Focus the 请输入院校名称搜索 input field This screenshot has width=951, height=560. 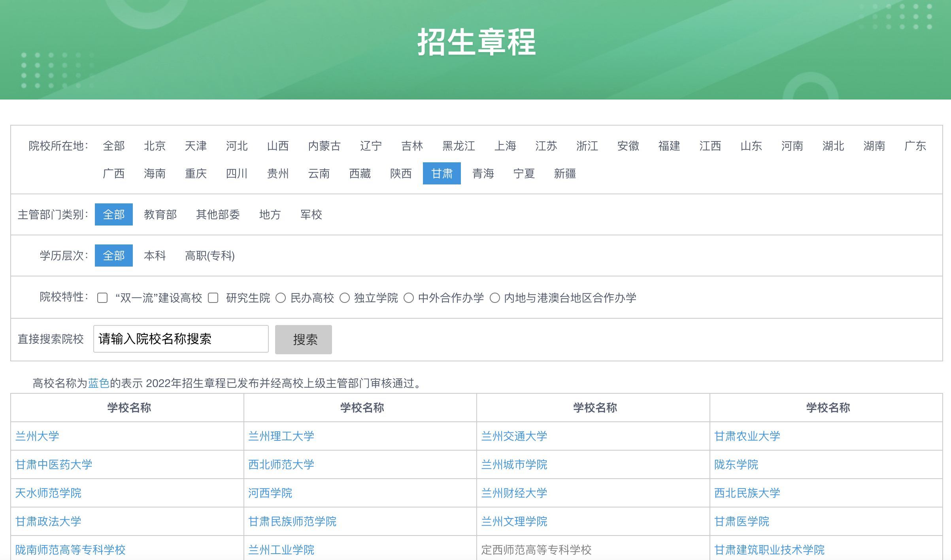pos(181,339)
